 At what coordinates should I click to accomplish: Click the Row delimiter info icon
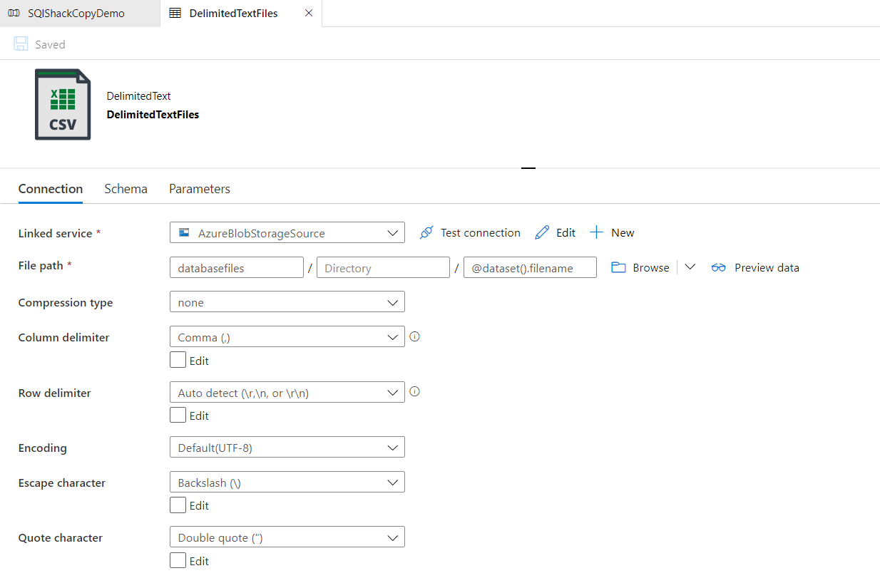pyautogui.click(x=414, y=391)
